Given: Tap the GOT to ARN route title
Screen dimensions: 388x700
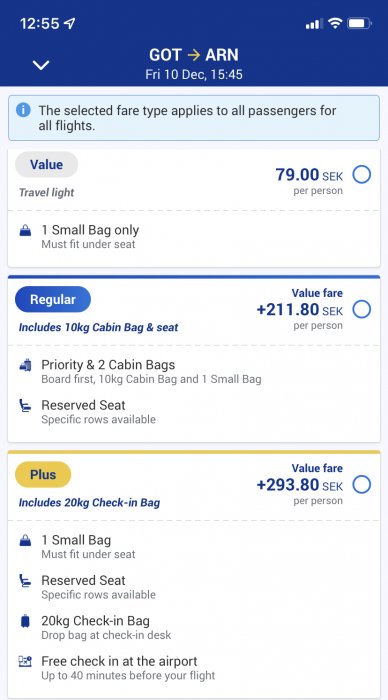Looking at the screenshot, I should pyautogui.click(x=194, y=55).
